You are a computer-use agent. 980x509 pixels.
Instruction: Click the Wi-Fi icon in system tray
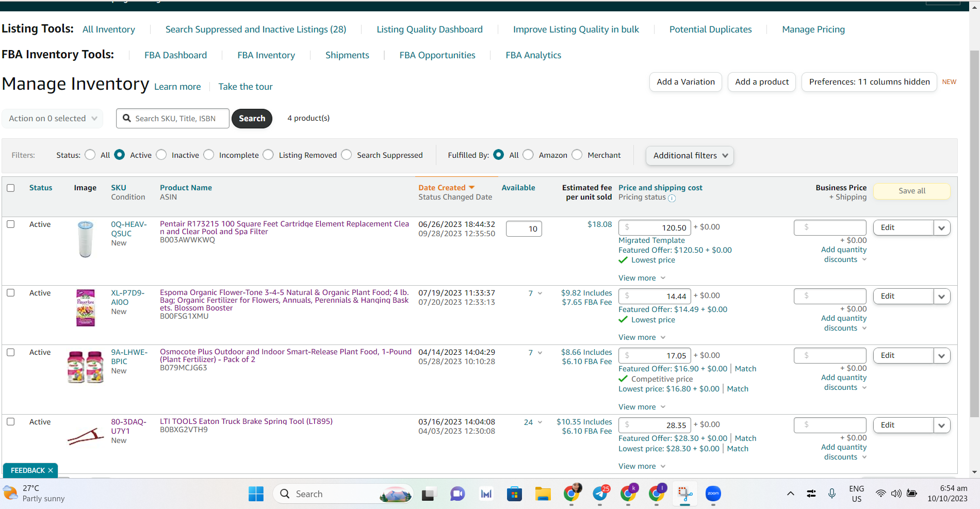point(881,494)
